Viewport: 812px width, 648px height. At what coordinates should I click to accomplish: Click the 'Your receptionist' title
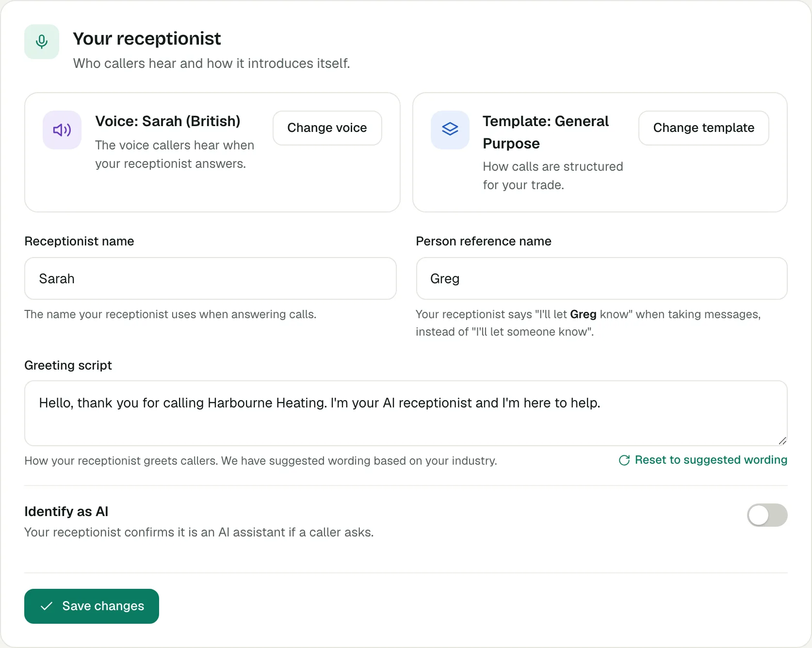147,39
